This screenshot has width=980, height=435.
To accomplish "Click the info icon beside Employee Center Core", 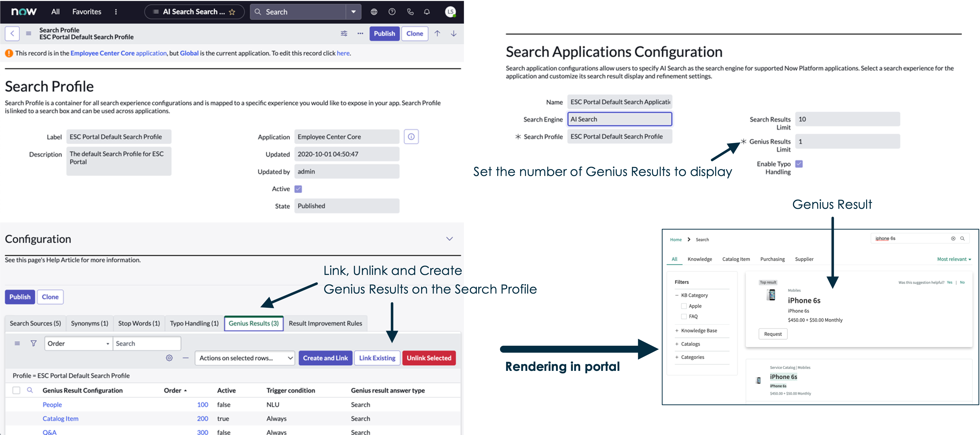I will pyautogui.click(x=411, y=136).
